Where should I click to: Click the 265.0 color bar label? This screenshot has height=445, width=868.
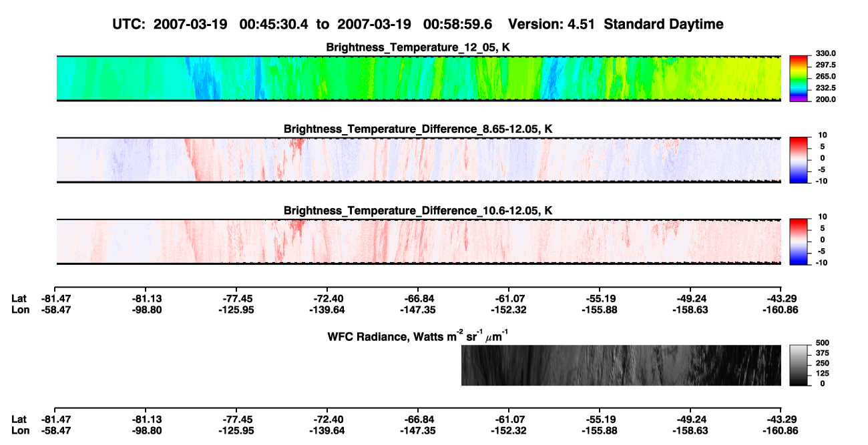pyautogui.click(x=826, y=76)
